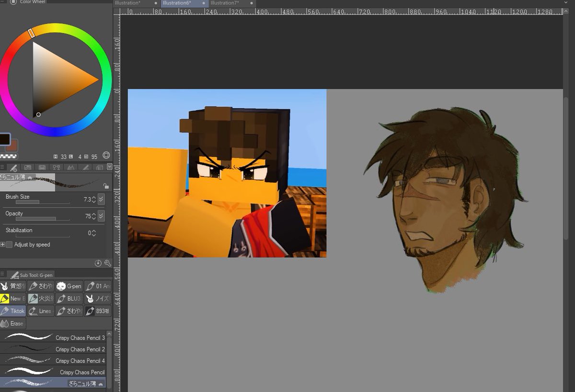Image resolution: width=575 pixels, height=392 pixels.
Task: Open sub tool detail wrench icon
Action: [107, 263]
